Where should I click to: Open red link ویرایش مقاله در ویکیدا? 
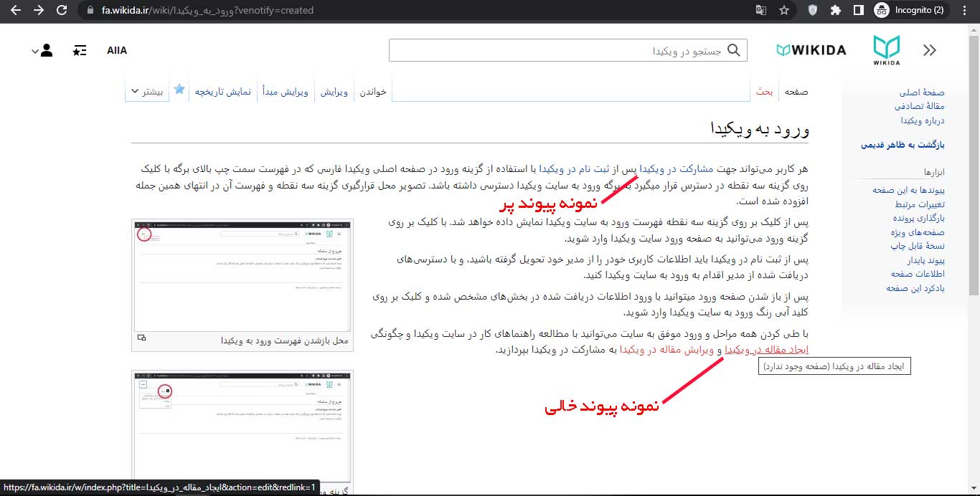coord(666,350)
